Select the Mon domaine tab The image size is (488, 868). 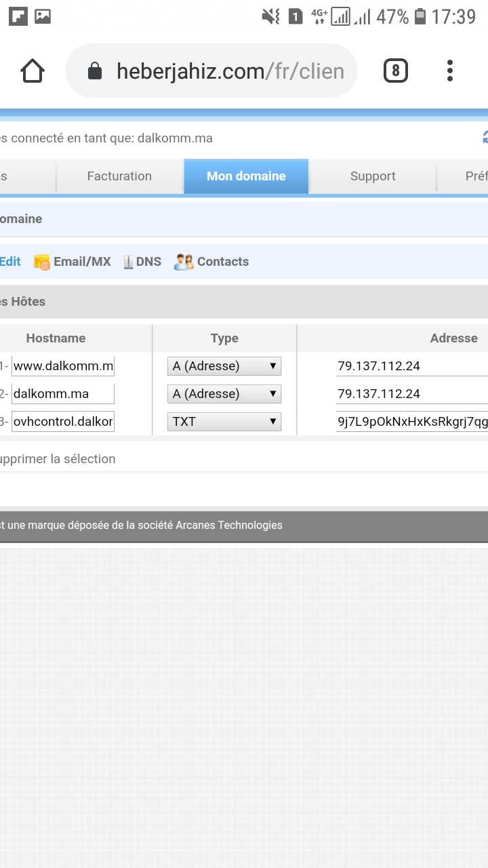246,176
